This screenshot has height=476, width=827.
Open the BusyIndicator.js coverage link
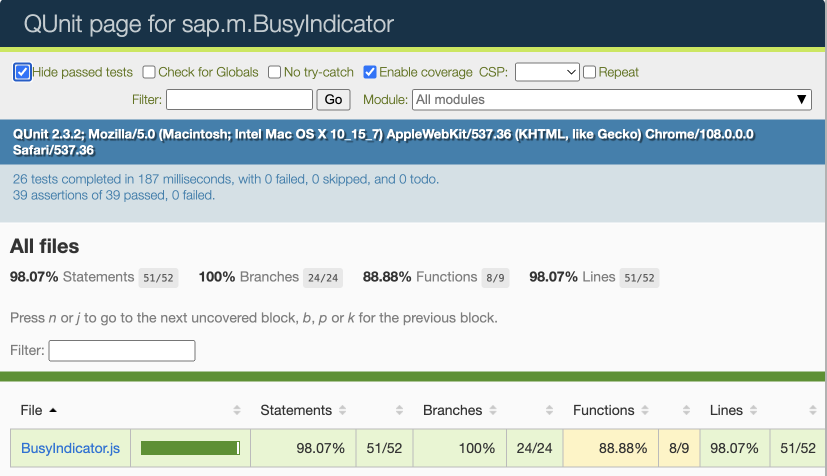click(x=71, y=448)
